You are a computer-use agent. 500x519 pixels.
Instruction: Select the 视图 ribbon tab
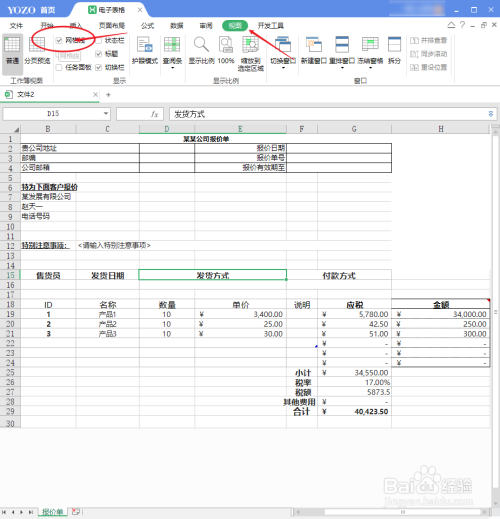pos(235,26)
